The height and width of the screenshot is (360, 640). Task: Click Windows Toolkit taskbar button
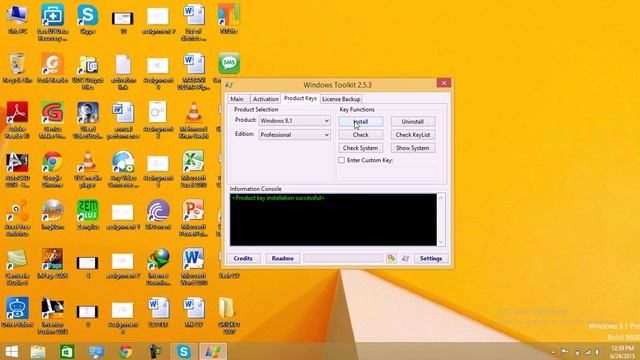[213, 351]
